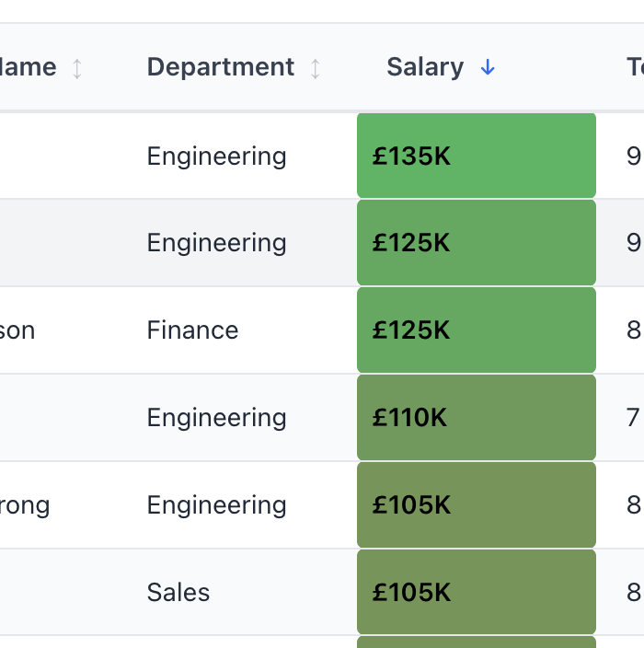This screenshot has height=648, width=644.
Task: Click the name cell ending in "rong"
Action: pos(25,505)
